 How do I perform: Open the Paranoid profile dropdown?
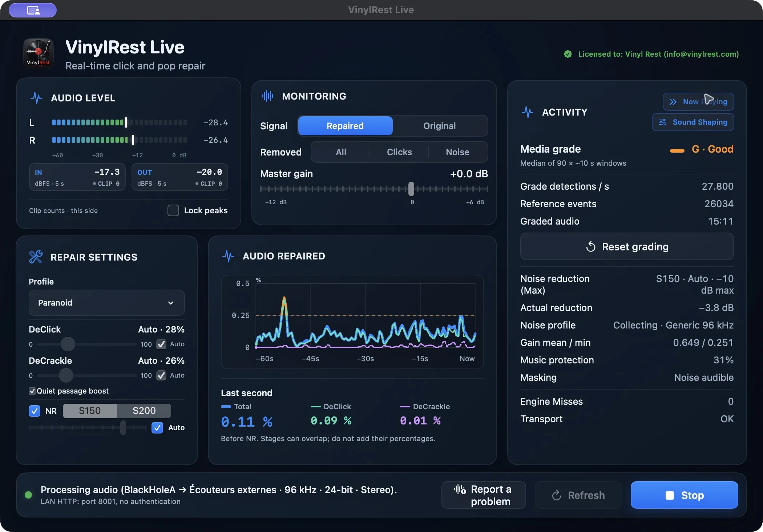coord(107,303)
